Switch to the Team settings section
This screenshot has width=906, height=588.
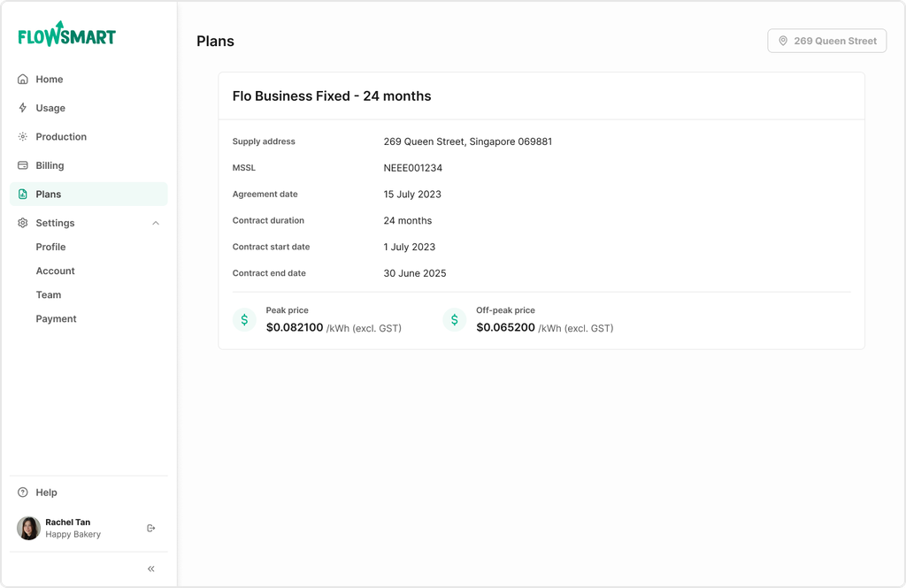(x=49, y=294)
